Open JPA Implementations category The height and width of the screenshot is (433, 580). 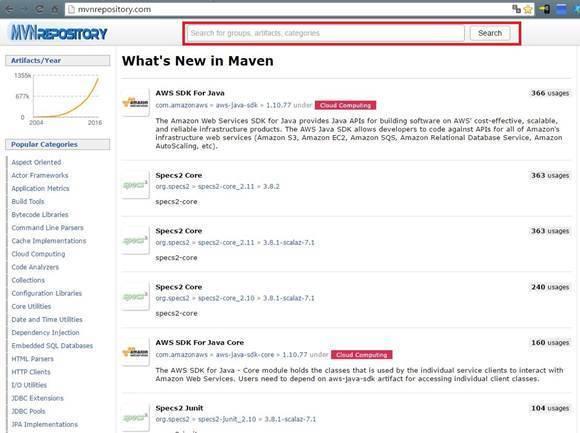tap(44, 424)
